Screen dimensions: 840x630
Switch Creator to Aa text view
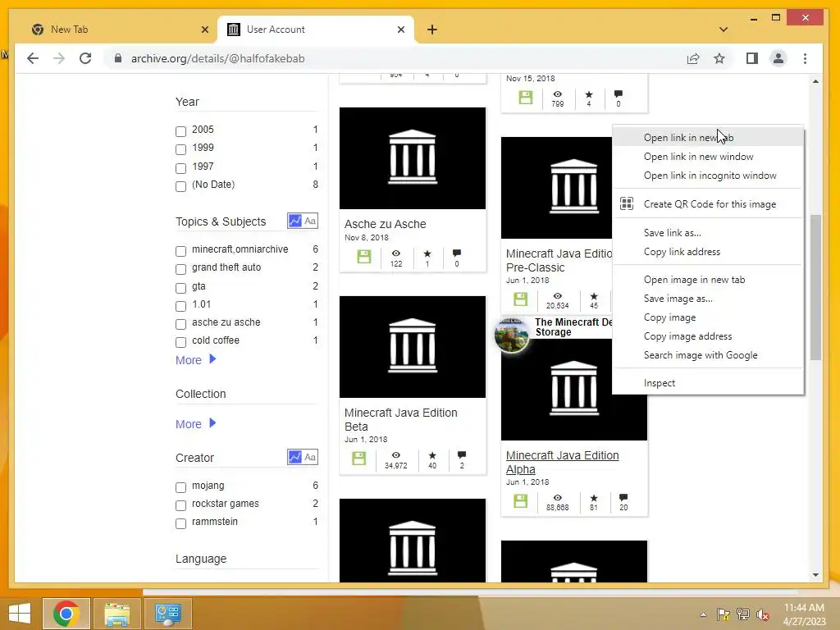[x=310, y=457]
